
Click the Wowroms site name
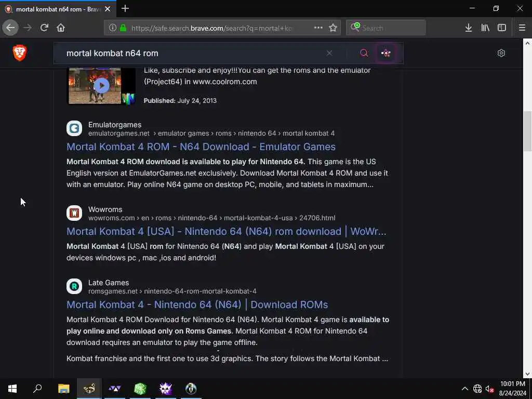click(x=105, y=209)
